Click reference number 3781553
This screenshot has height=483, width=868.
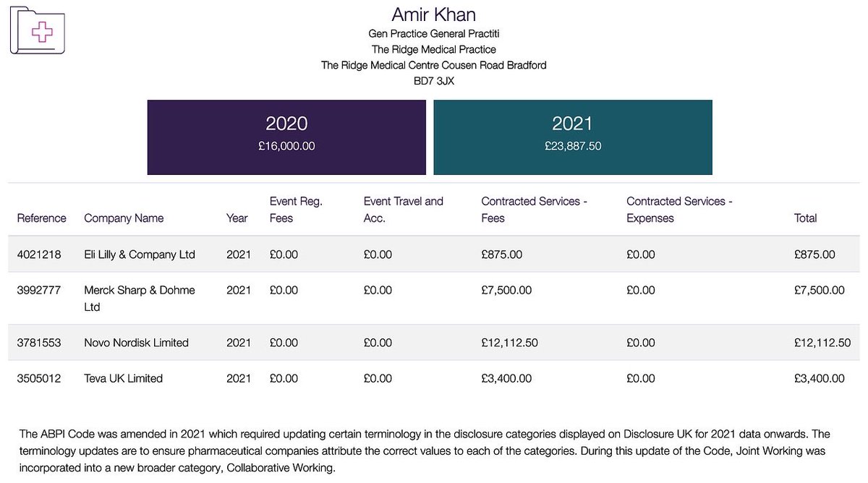click(40, 343)
